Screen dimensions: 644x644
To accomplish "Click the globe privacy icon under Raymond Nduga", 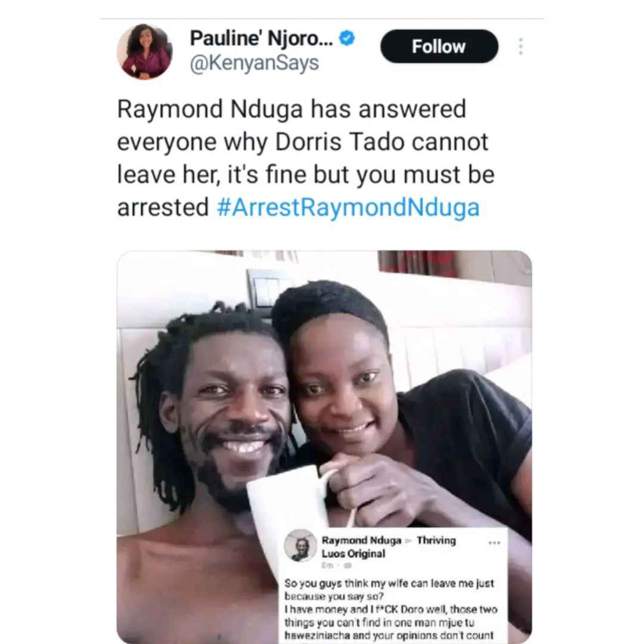I will (x=348, y=565).
